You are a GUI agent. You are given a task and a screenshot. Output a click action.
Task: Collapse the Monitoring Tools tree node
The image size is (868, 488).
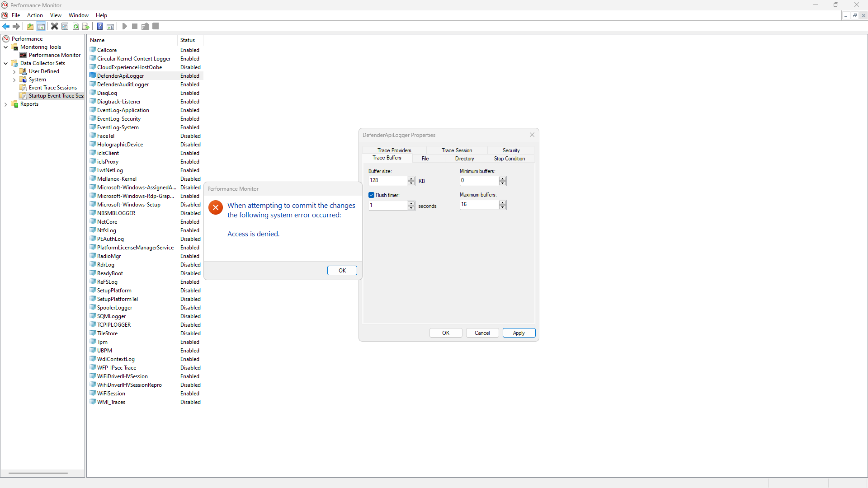(x=6, y=47)
